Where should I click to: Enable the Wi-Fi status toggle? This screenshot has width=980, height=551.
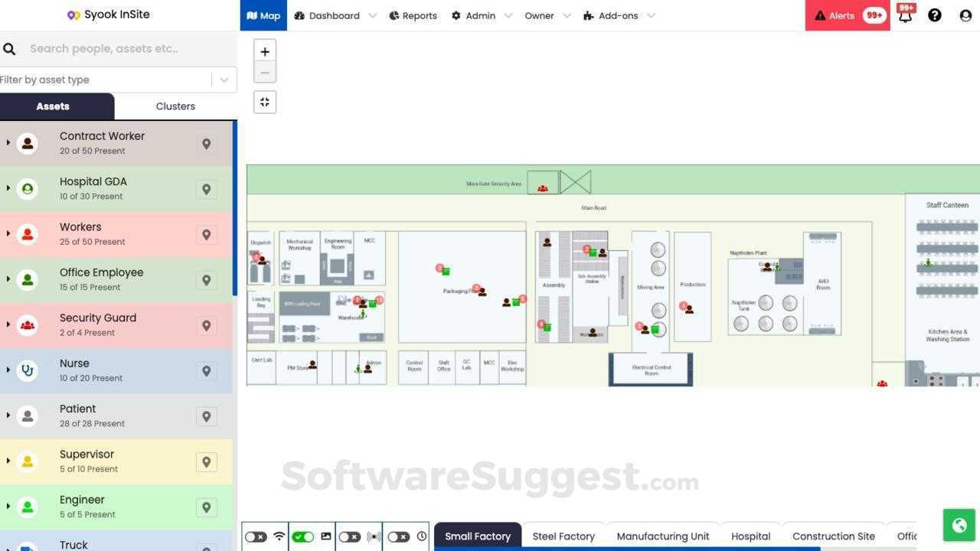(255, 536)
